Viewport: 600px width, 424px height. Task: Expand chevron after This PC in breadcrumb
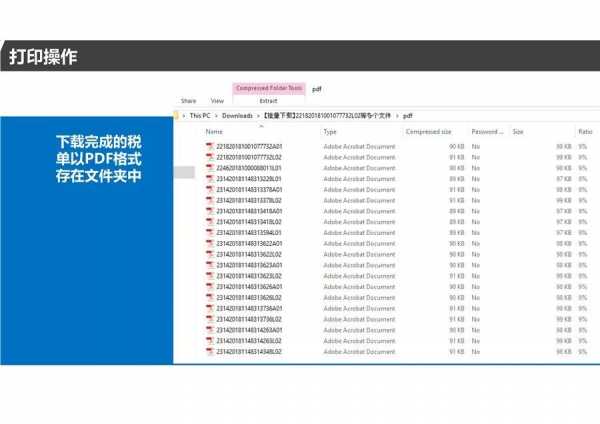[x=216, y=116]
